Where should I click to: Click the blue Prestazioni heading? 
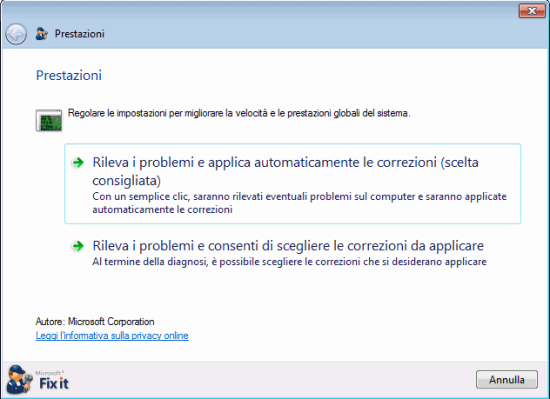tap(69, 75)
